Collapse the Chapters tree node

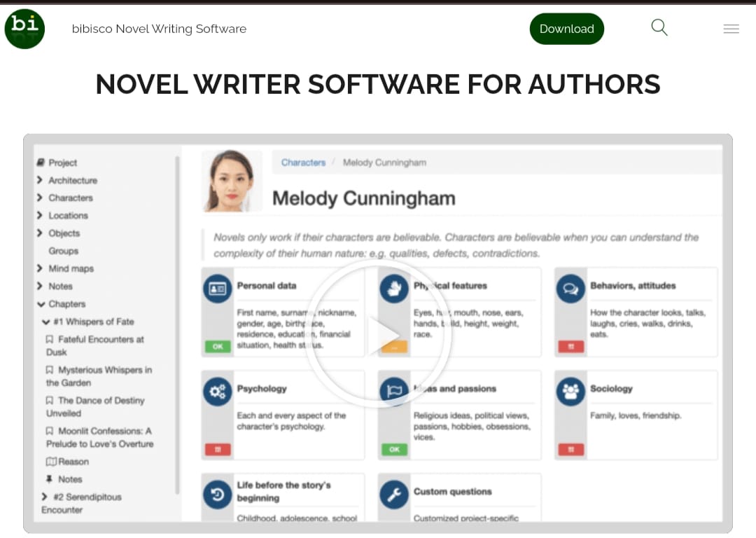tap(41, 304)
